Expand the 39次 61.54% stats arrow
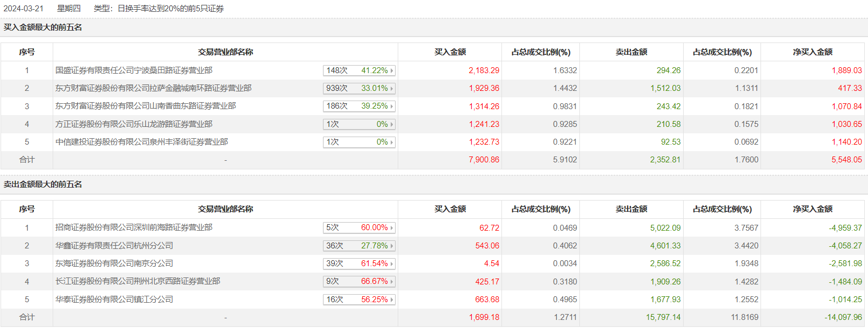The image size is (868, 328). (392, 264)
